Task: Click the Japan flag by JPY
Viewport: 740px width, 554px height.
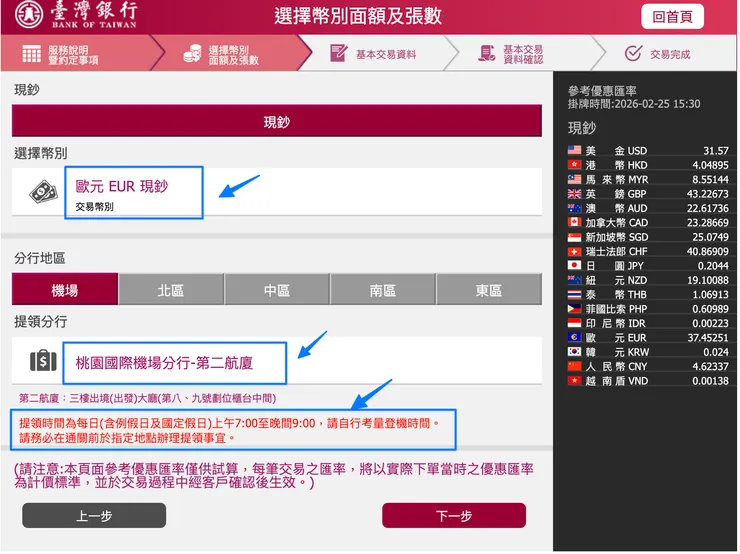Action: tap(574, 266)
